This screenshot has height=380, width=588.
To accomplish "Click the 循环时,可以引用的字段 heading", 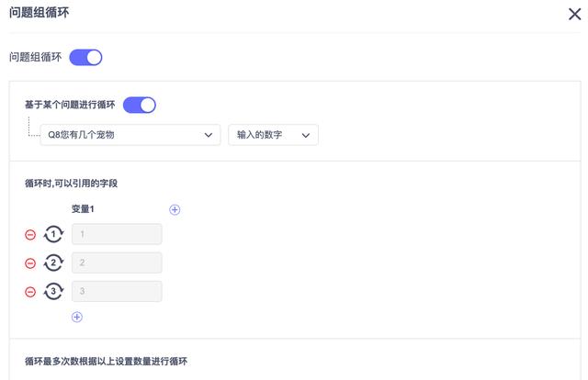I will coord(72,184).
